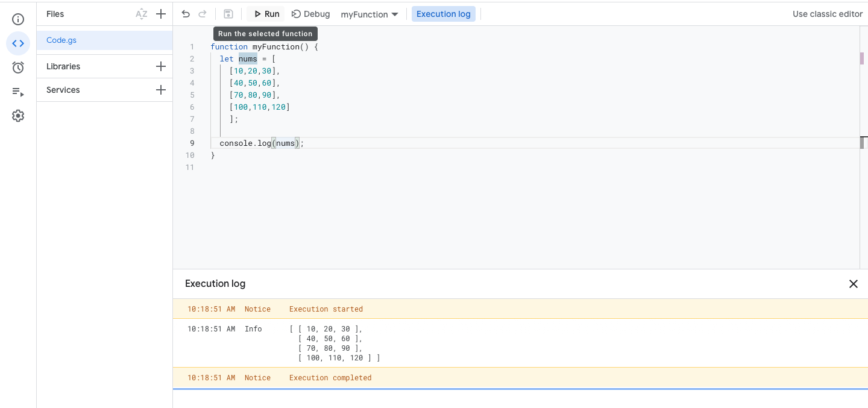Click the Redo arrow in toolbar
Viewport: 868px width, 408px height.
pos(203,14)
